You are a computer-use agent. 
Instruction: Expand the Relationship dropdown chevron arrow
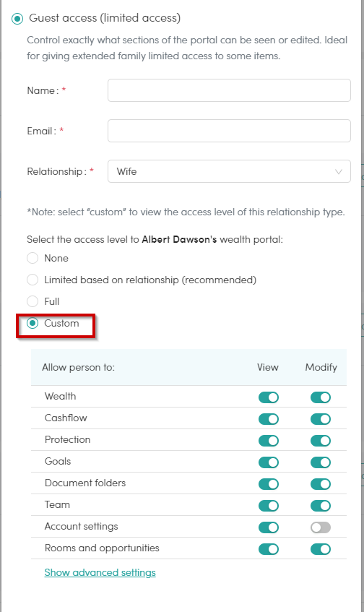(339, 172)
